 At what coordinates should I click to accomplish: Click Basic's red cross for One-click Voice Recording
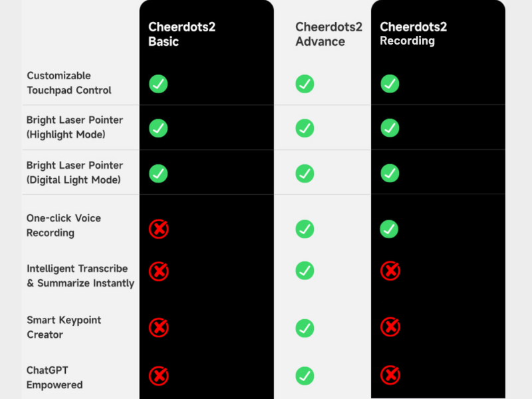[x=158, y=229]
